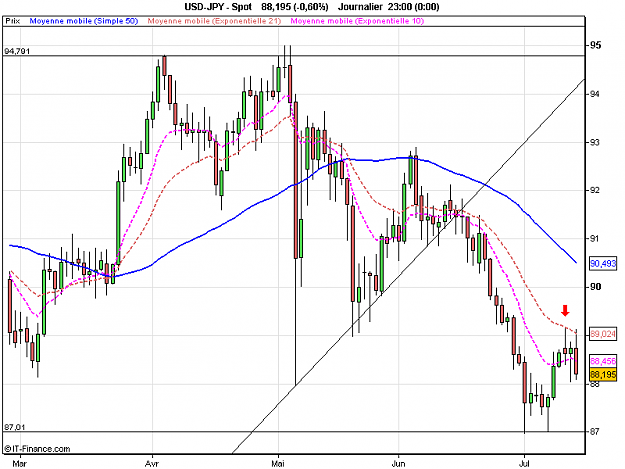Click the 'USD-JPY - Spot' chart title

pyautogui.click(x=218, y=7)
